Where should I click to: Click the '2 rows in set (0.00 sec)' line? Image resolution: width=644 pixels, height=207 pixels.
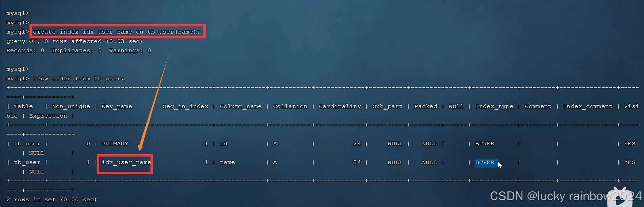point(52,200)
